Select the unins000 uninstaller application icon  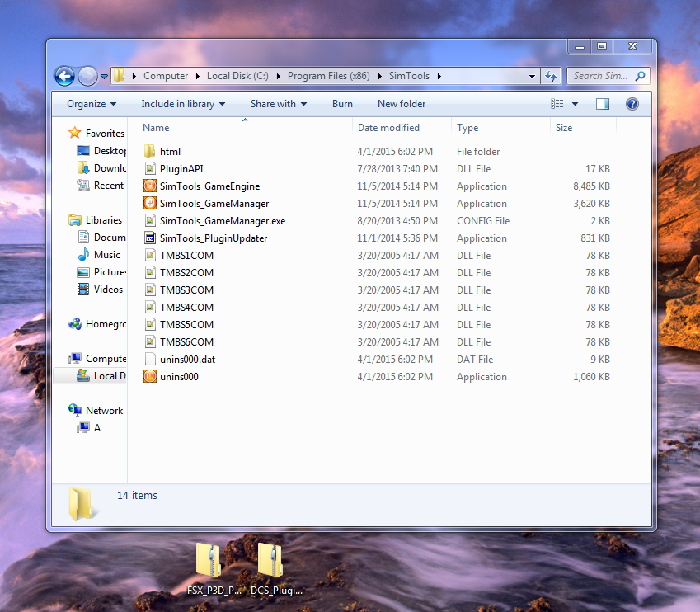point(149,377)
